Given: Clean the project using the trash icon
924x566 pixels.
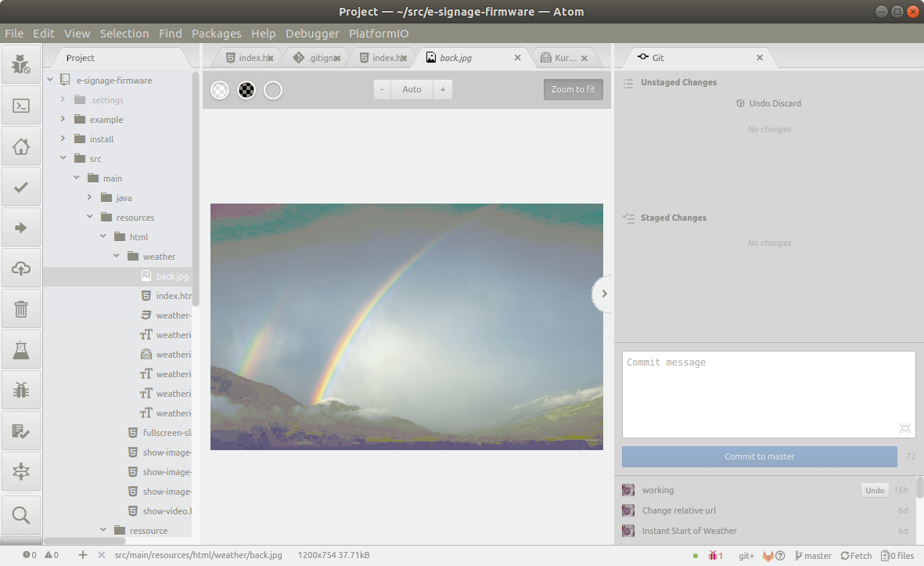Looking at the screenshot, I should point(21,308).
